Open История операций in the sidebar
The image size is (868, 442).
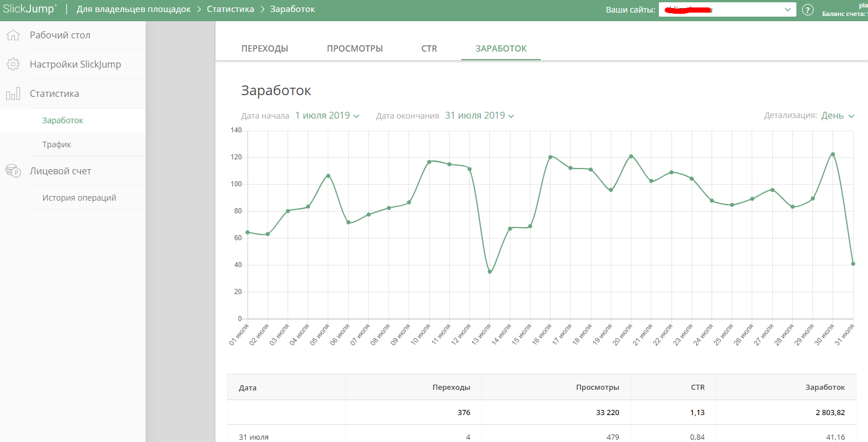coord(79,198)
